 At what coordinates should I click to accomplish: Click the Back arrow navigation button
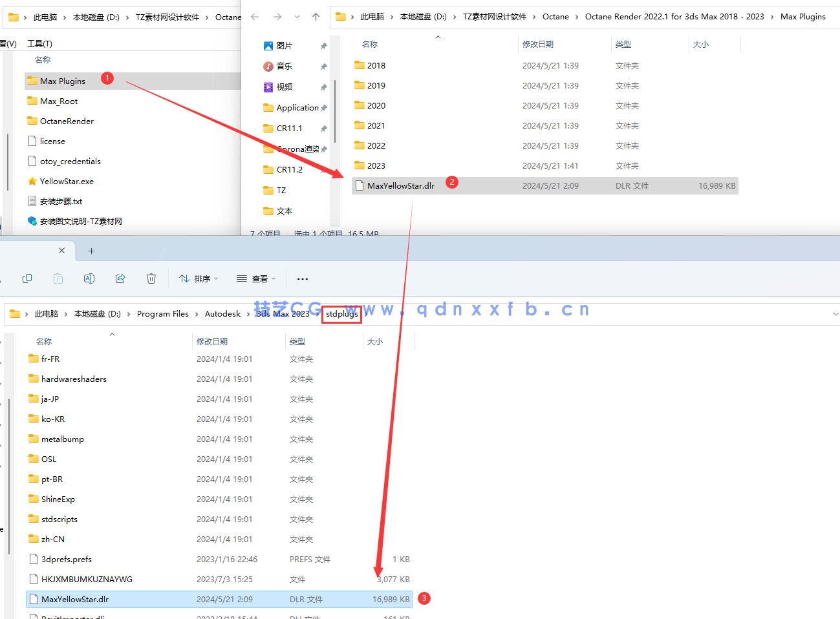click(x=255, y=17)
